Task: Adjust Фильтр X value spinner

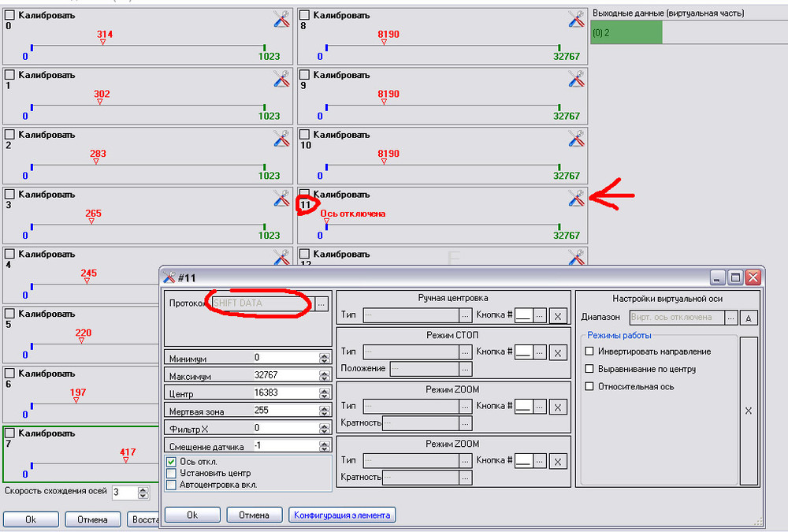Action: (x=324, y=429)
